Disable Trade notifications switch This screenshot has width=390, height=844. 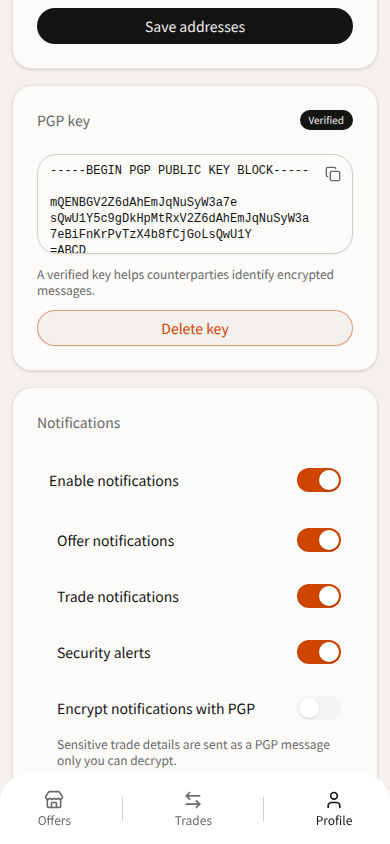pyautogui.click(x=319, y=596)
